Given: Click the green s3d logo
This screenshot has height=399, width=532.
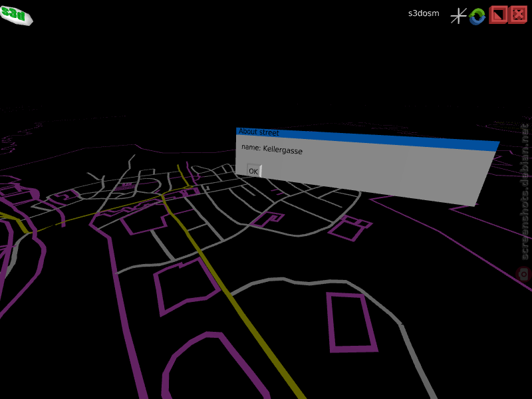Looking at the screenshot, I should click(16, 15).
